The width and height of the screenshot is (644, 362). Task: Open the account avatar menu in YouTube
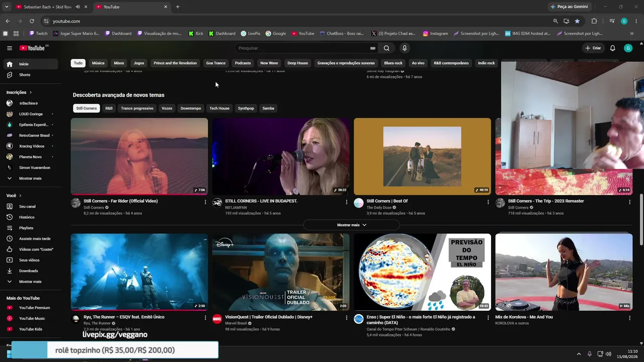pyautogui.click(x=628, y=48)
